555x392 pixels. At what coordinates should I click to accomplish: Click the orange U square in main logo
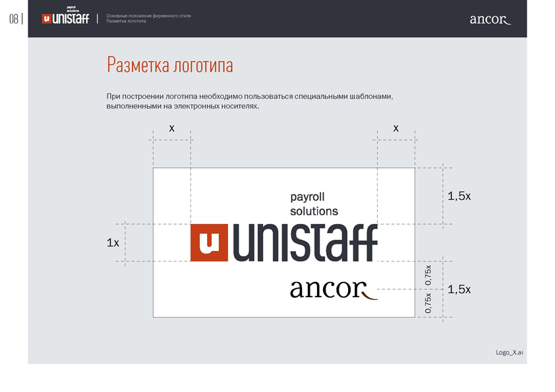pos(209,242)
